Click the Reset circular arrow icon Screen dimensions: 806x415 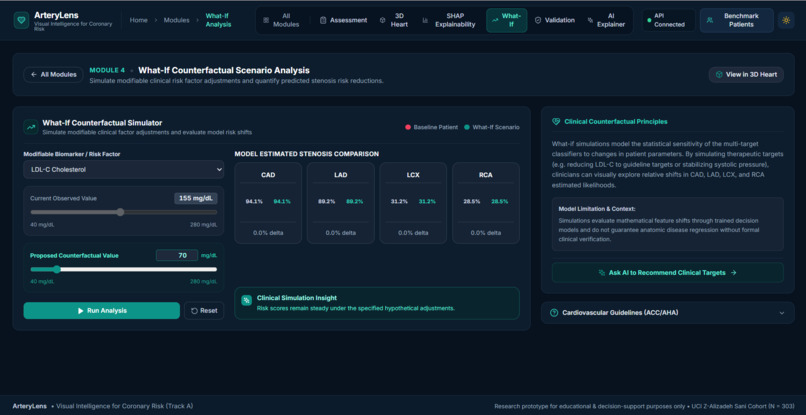(194, 311)
